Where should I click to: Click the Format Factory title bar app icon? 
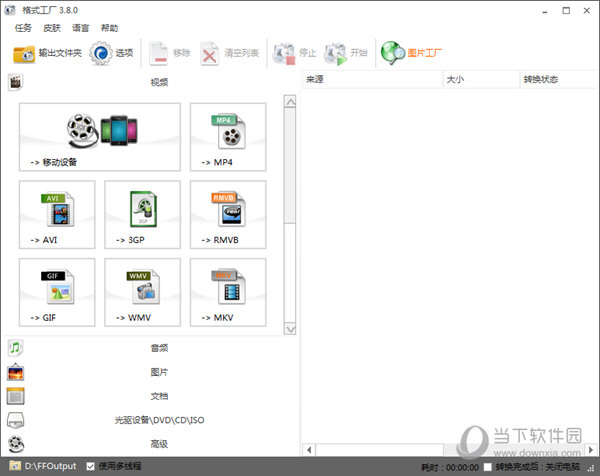[x=10, y=10]
